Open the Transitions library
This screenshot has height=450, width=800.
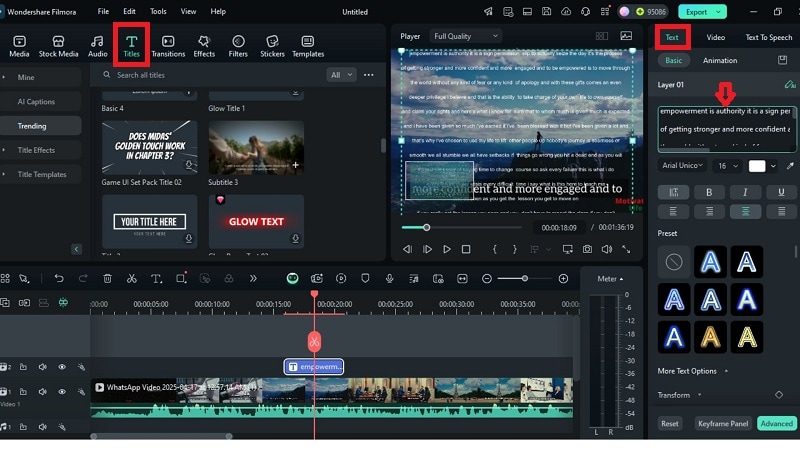168,46
